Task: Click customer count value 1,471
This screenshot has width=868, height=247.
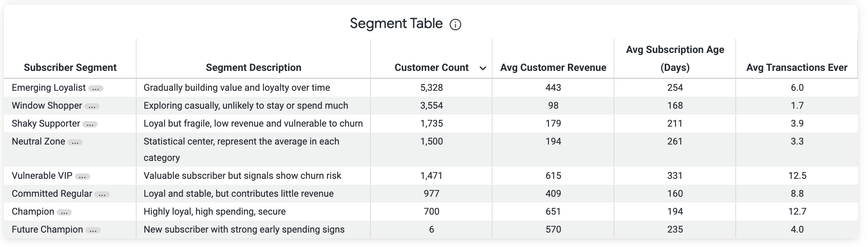Action: coord(432,176)
